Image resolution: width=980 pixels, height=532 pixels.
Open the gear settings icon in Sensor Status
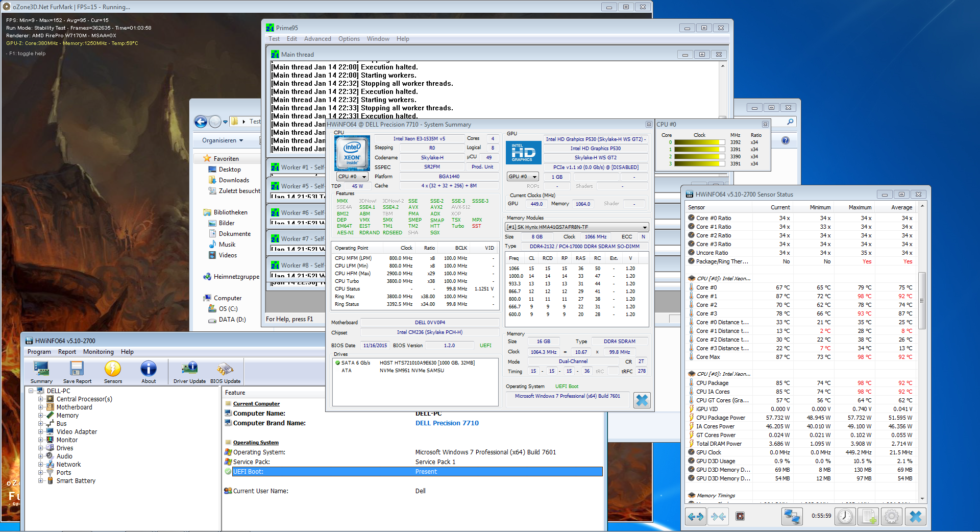(x=892, y=517)
